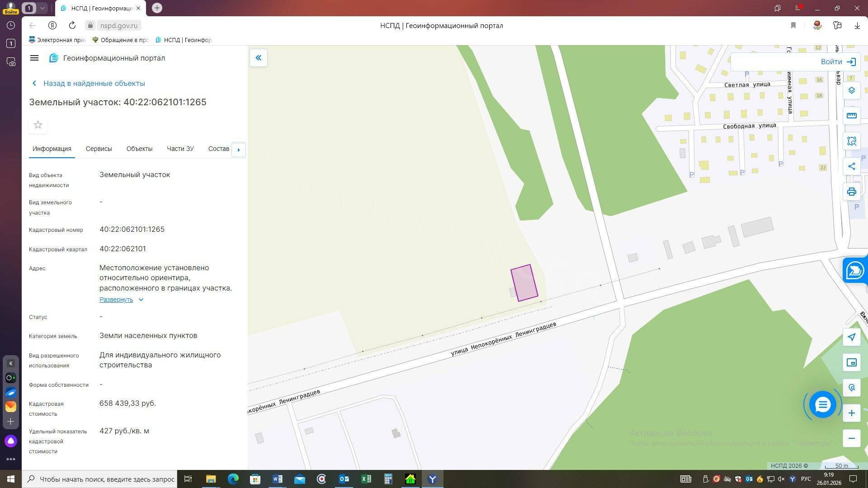Print the map using printer icon

[851, 192]
